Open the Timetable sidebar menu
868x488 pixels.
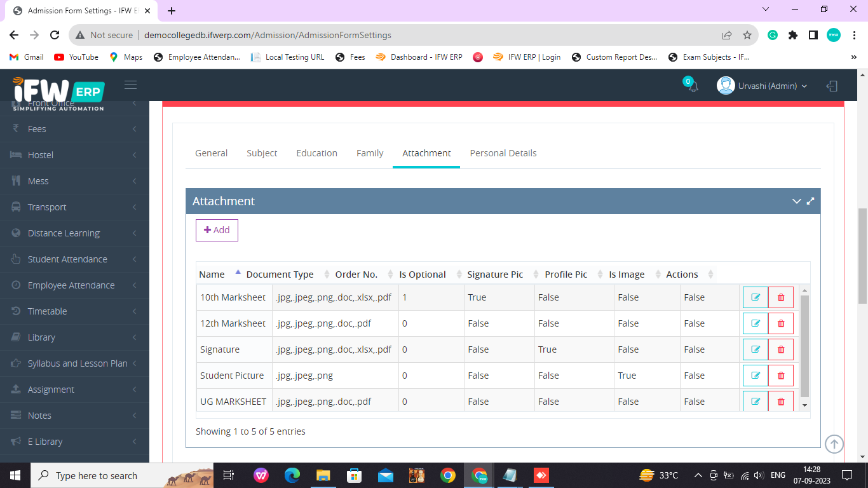74,311
